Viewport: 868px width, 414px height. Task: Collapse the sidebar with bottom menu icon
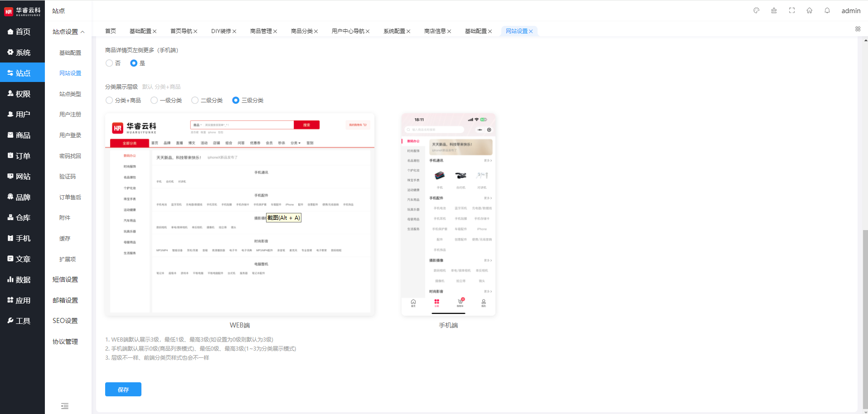(65, 406)
